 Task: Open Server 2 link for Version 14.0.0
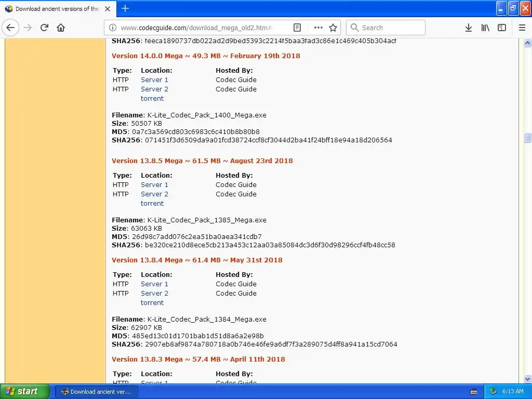tap(154, 89)
